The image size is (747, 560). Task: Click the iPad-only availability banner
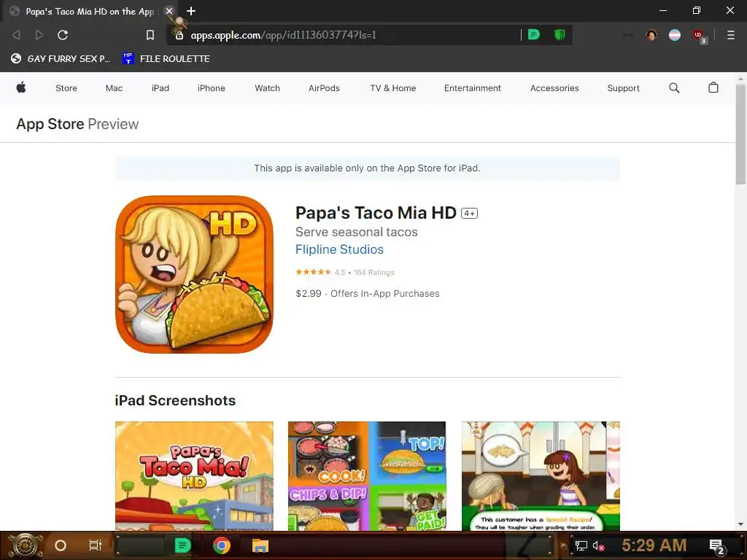pos(368,168)
